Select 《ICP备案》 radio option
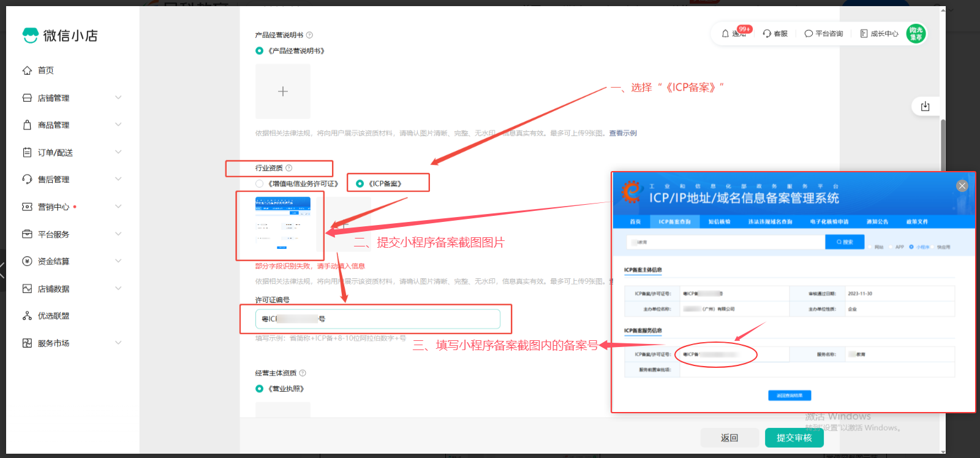The height and width of the screenshot is (458, 980). coord(360,184)
